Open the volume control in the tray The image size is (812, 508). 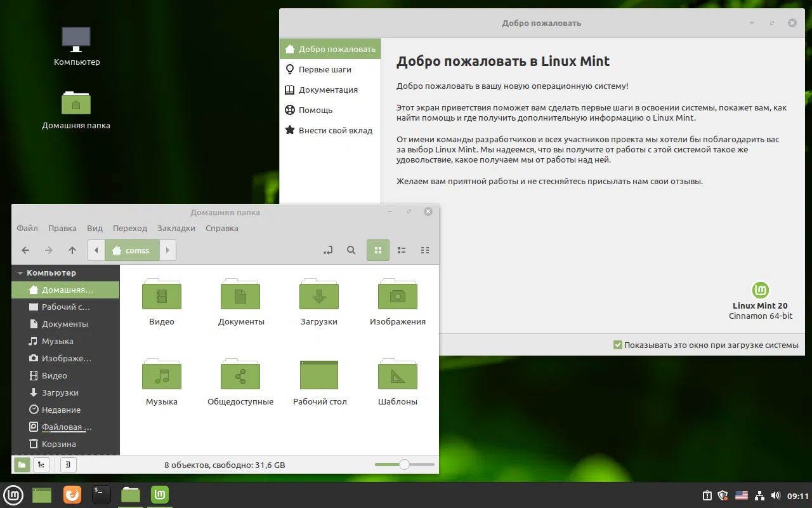775,495
